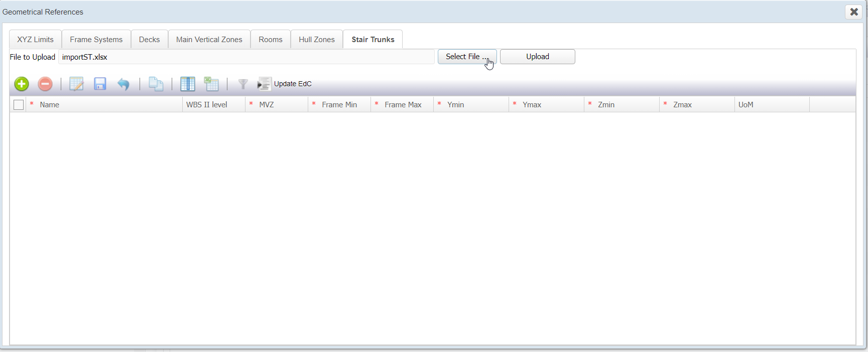Click the Zmax column header

click(697, 104)
